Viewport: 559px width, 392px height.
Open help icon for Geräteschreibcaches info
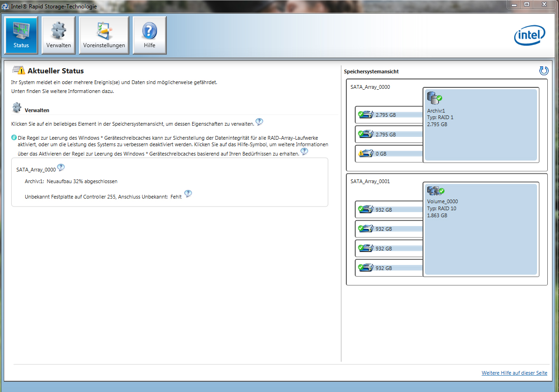click(304, 151)
